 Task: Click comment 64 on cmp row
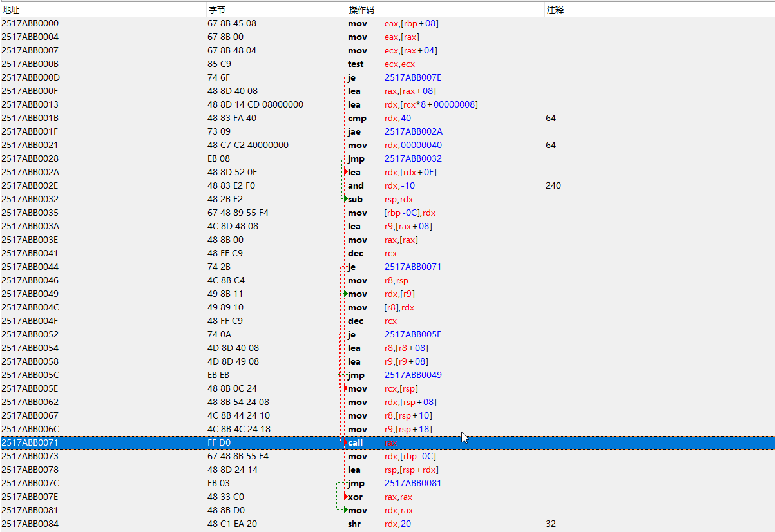click(x=551, y=118)
